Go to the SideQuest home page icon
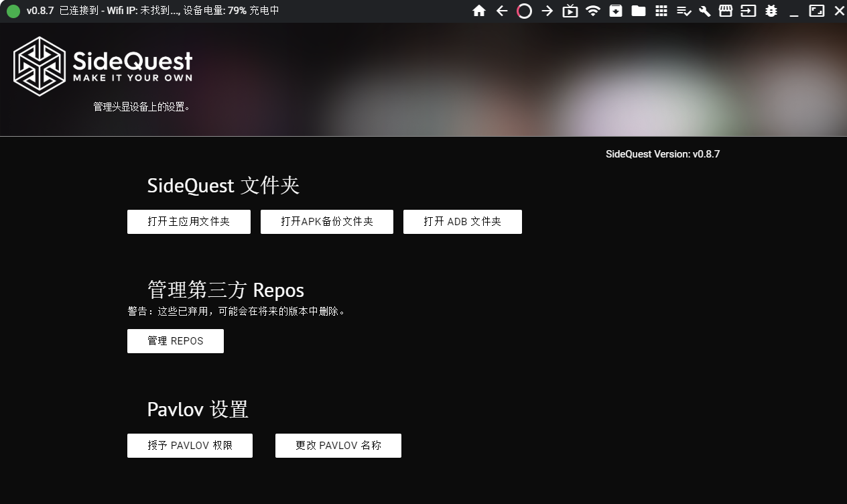This screenshot has height=504, width=847. click(x=479, y=11)
